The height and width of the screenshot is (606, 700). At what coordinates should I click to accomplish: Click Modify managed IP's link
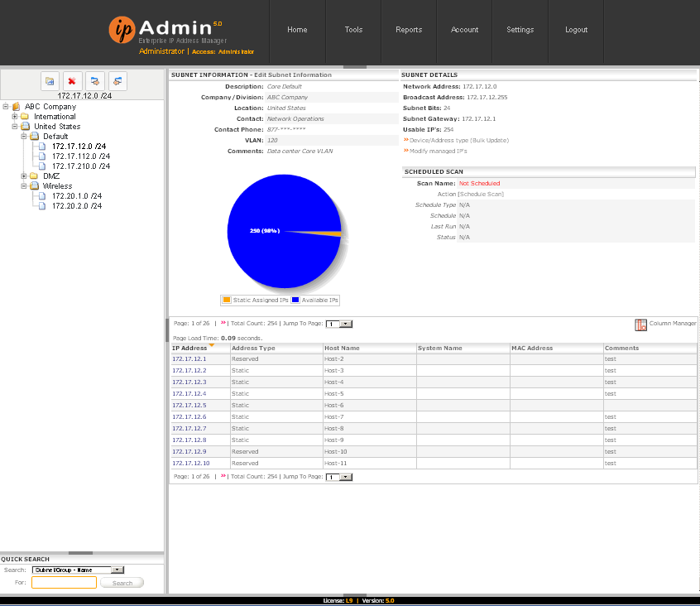[439, 151]
